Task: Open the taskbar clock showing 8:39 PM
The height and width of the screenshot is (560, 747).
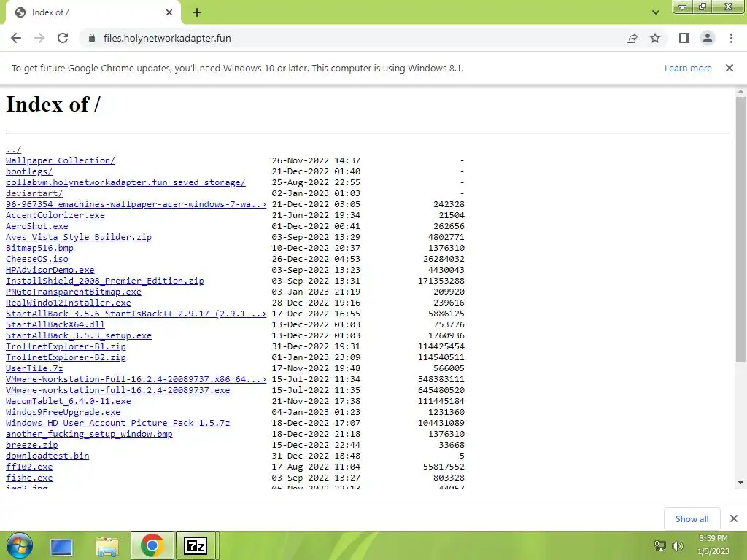Action: (x=713, y=545)
